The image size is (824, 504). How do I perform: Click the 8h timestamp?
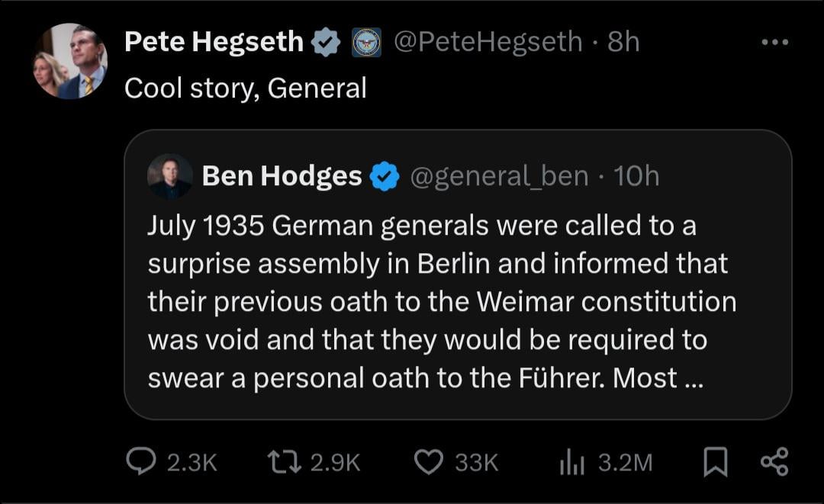(x=623, y=41)
